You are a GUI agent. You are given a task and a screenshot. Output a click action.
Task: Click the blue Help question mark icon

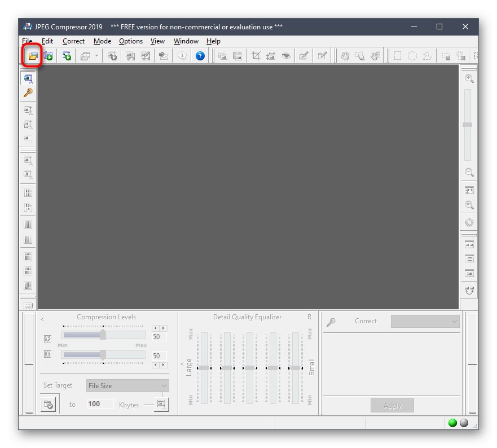[200, 56]
